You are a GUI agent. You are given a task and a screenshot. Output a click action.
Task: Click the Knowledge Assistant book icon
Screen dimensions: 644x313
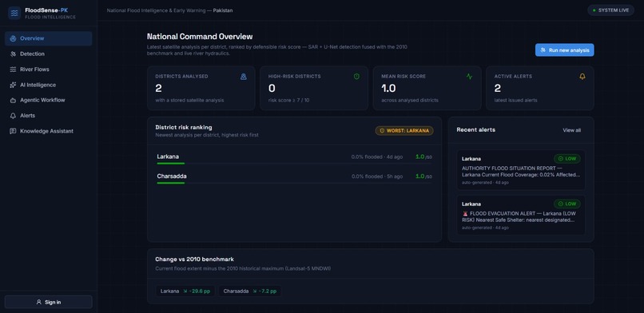click(13, 131)
